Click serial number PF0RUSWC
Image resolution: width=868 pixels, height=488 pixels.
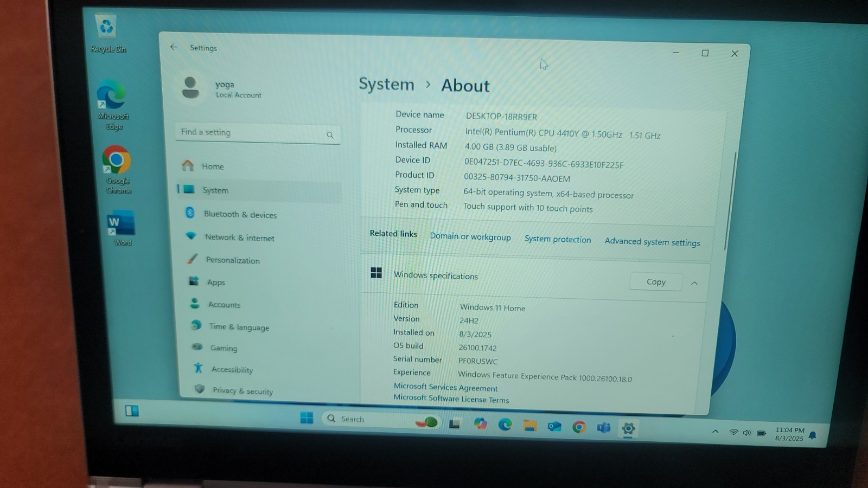(x=478, y=361)
